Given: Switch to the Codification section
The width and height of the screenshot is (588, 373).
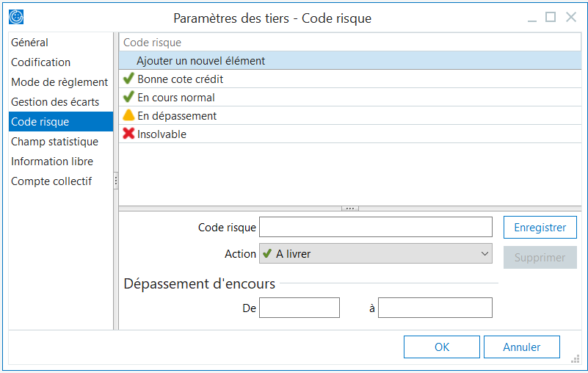Looking at the screenshot, I should point(41,62).
